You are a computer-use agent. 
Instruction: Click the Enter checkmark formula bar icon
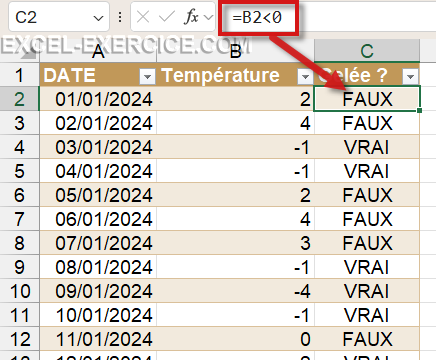coord(167,17)
